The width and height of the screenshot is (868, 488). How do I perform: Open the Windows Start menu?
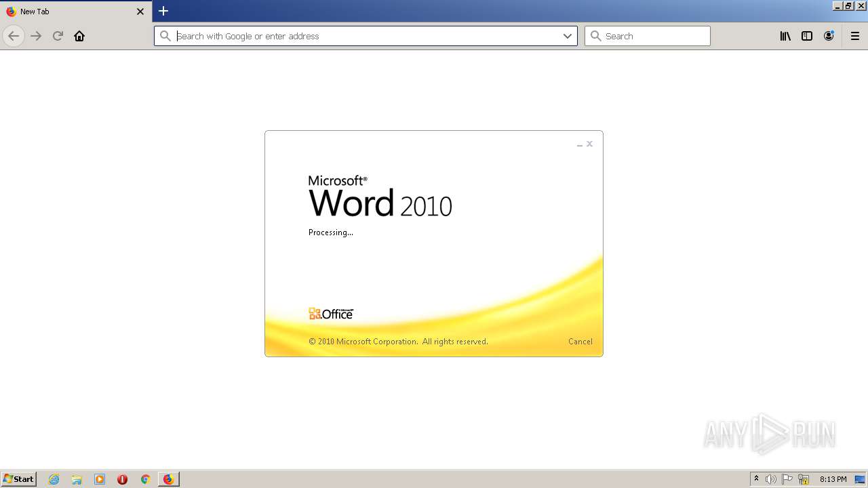[x=19, y=479]
